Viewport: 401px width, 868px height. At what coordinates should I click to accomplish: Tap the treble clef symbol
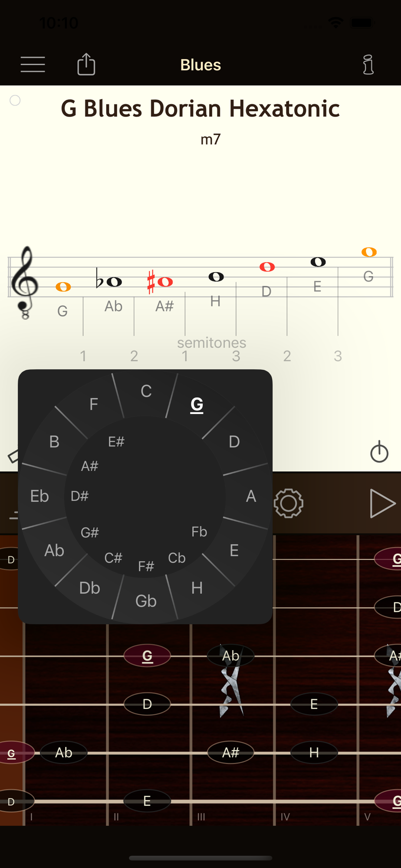click(x=25, y=282)
